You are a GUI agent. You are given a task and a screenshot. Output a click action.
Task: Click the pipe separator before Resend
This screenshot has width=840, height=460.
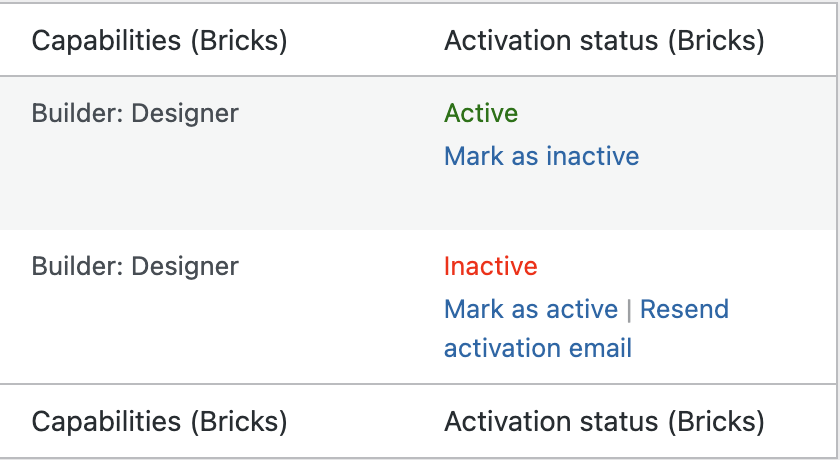coord(629,309)
